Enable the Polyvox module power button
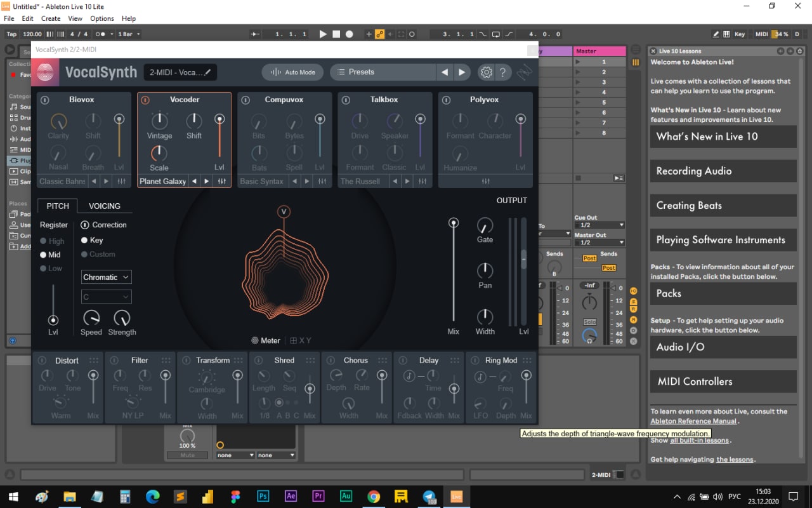This screenshot has height=508, width=812. point(446,100)
